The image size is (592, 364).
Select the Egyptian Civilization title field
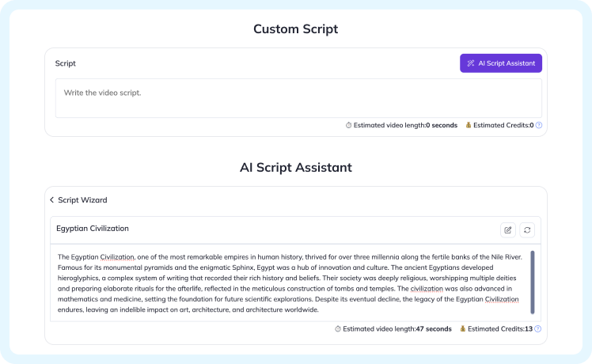pos(269,229)
